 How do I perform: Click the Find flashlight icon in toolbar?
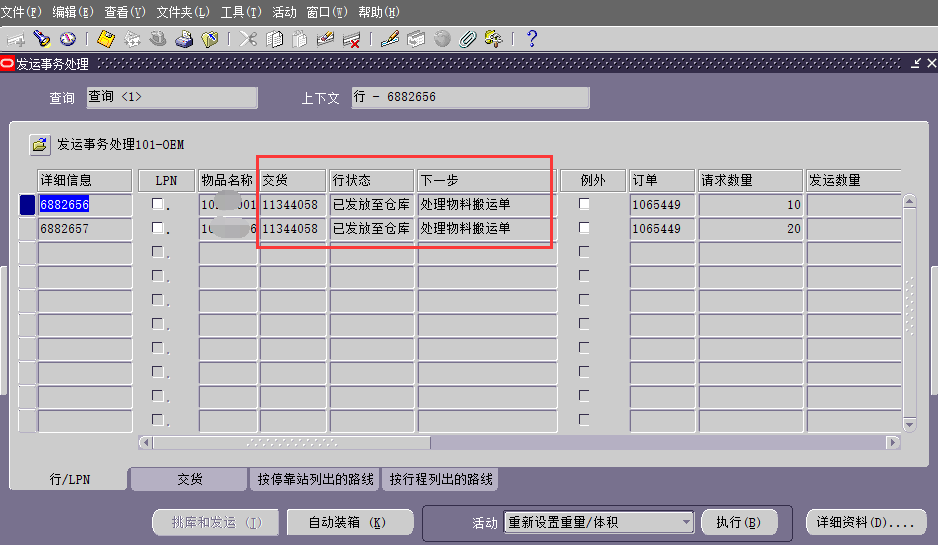[42, 39]
